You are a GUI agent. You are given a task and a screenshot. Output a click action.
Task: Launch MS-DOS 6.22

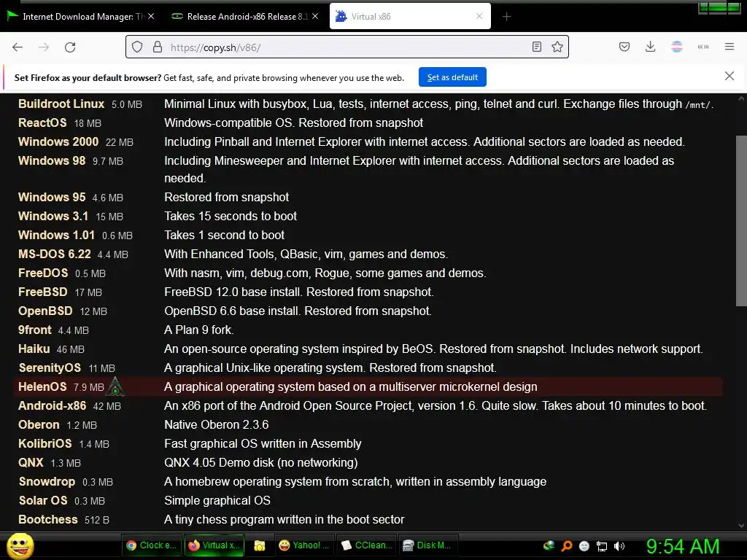pos(54,254)
